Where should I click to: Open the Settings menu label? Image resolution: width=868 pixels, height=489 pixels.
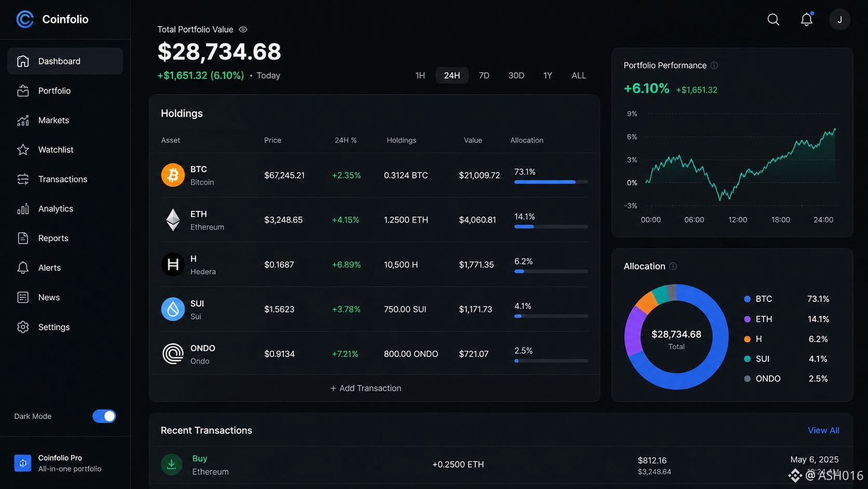pos(54,327)
